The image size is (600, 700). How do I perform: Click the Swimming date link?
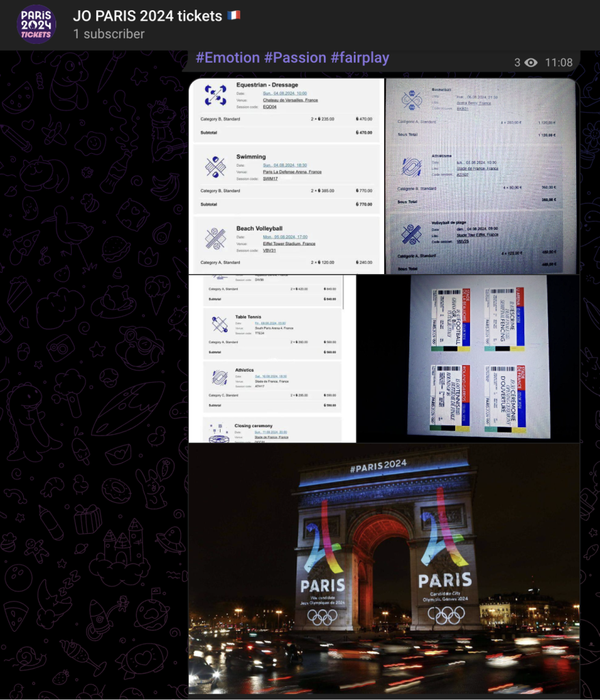(x=285, y=165)
